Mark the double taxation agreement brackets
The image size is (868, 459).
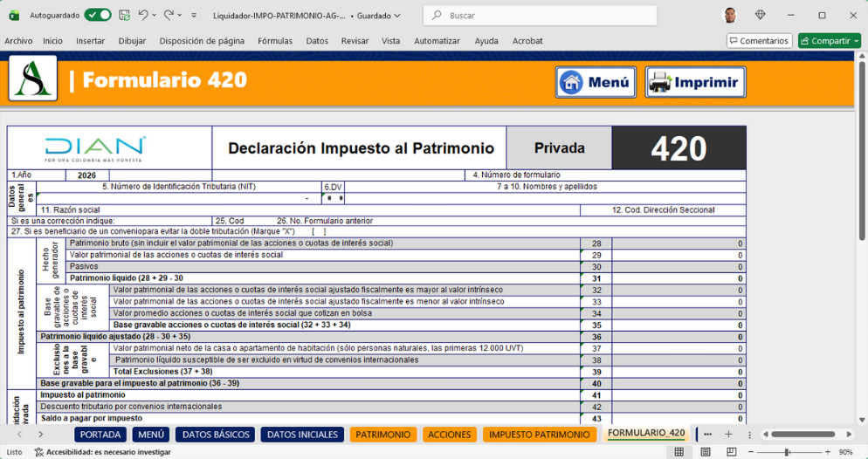click(319, 232)
